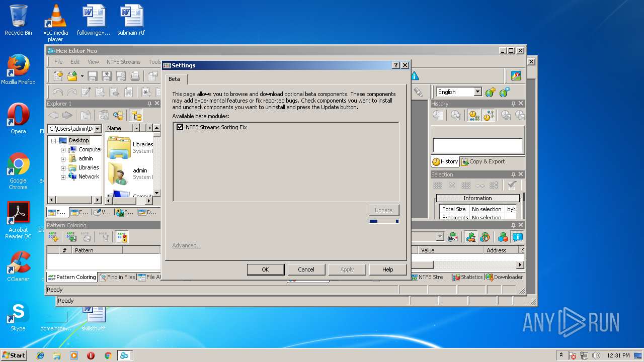This screenshot has width=644, height=362.
Task: Select the Pattern column header
Action: 97,250
